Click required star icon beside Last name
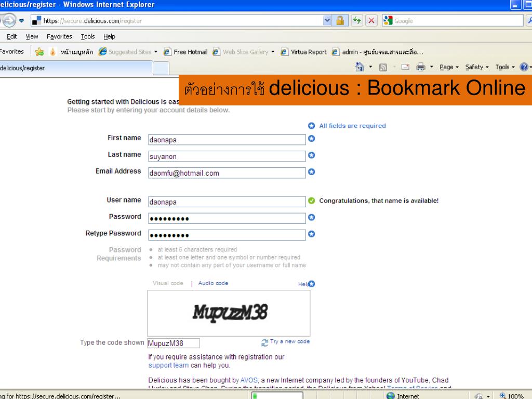The width and height of the screenshot is (532, 399). (x=312, y=155)
